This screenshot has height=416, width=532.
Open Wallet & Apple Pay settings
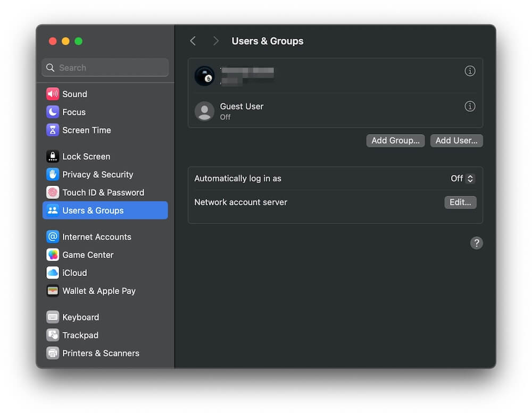click(x=105, y=290)
